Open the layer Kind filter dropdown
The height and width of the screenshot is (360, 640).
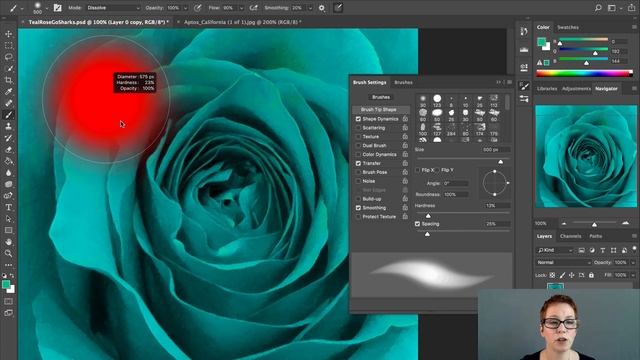pyautogui.click(x=555, y=250)
